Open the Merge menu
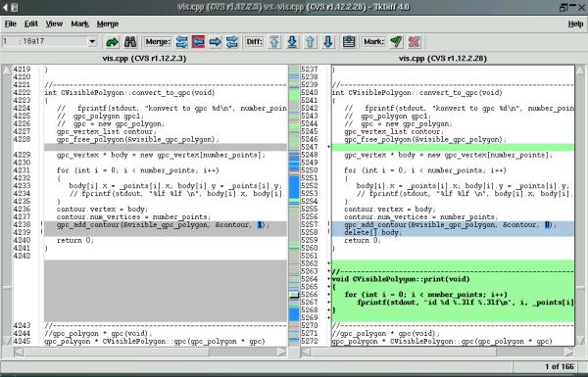588x377 pixels. tap(108, 24)
